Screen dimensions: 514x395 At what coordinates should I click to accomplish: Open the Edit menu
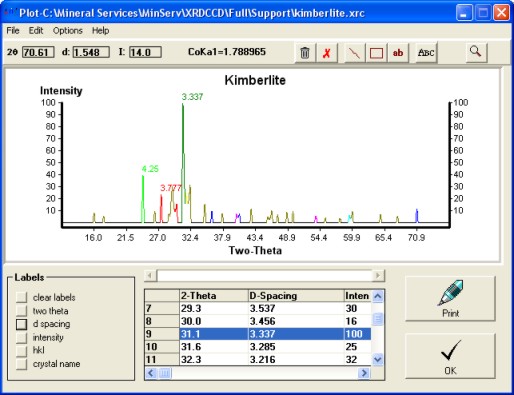(36, 31)
